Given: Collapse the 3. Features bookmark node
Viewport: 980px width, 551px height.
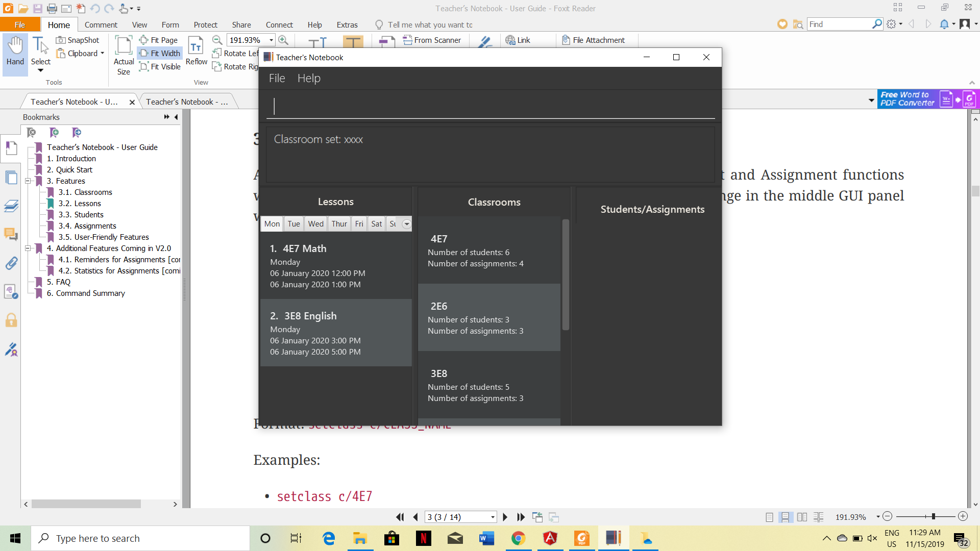Looking at the screenshot, I should click(28, 181).
